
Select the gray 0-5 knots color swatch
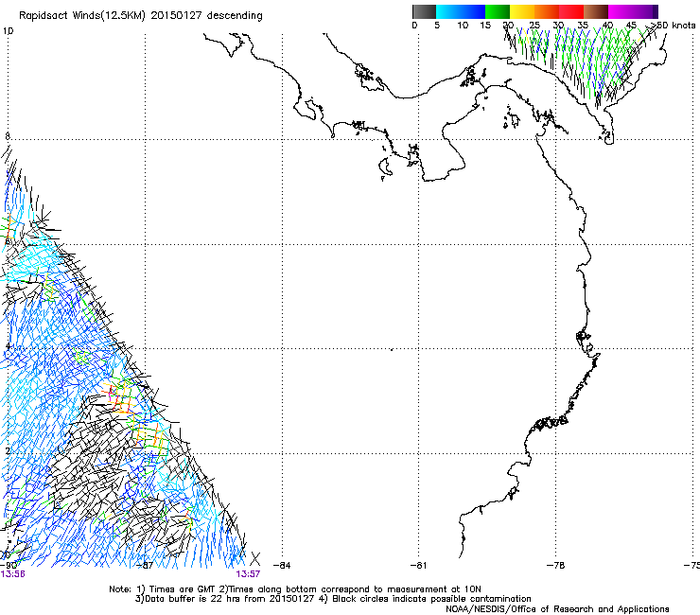tap(424, 11)
